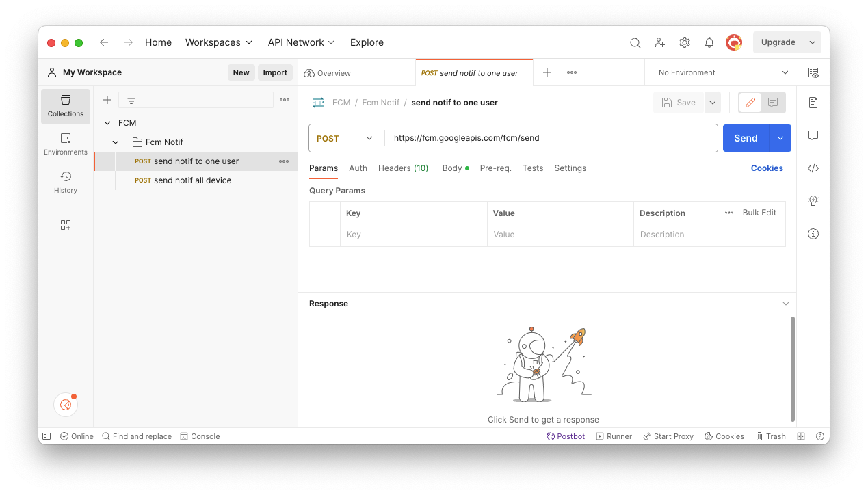Open the settings gear icon
Viewport: 868px width, 495px height.
(x=685, y=42)
